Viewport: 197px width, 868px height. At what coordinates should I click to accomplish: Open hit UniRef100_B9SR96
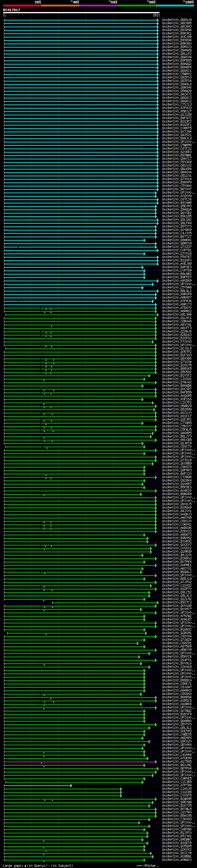pos(177,30)
